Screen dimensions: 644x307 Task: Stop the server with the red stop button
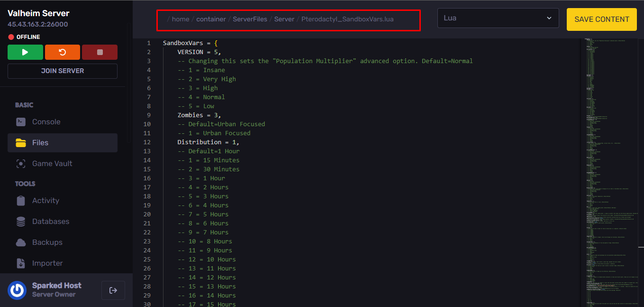point(100,52)
